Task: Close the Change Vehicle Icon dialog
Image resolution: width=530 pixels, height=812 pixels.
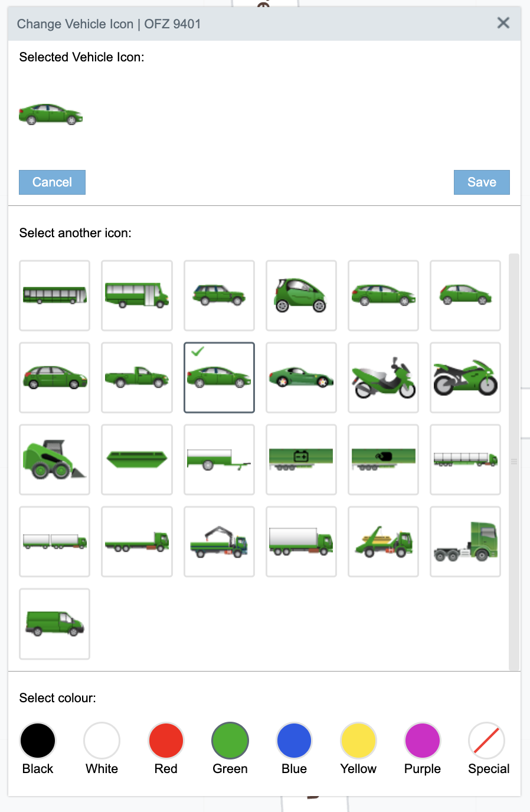Action: click(503, 23)
